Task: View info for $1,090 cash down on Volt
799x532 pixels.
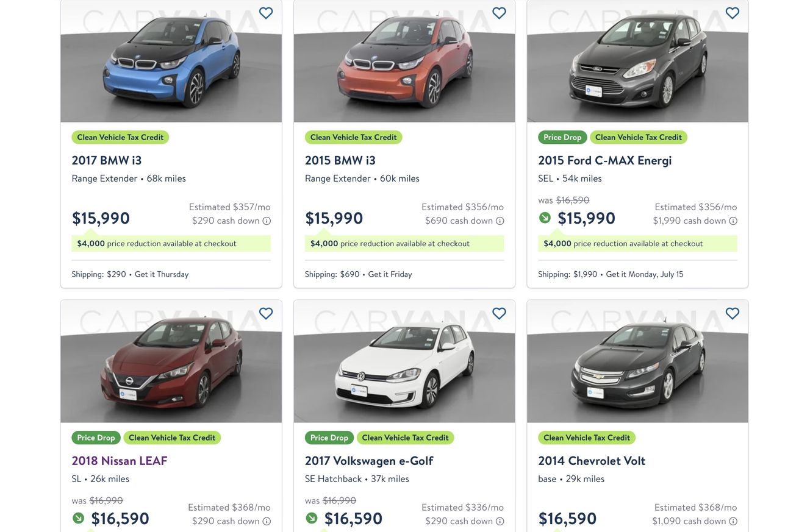Action: (x=733, y=522)
